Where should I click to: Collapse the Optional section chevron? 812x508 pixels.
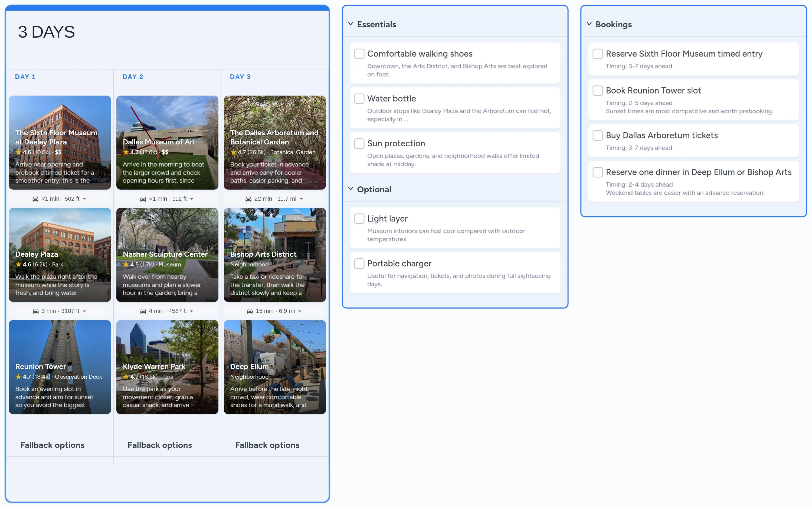click(351, 189)
